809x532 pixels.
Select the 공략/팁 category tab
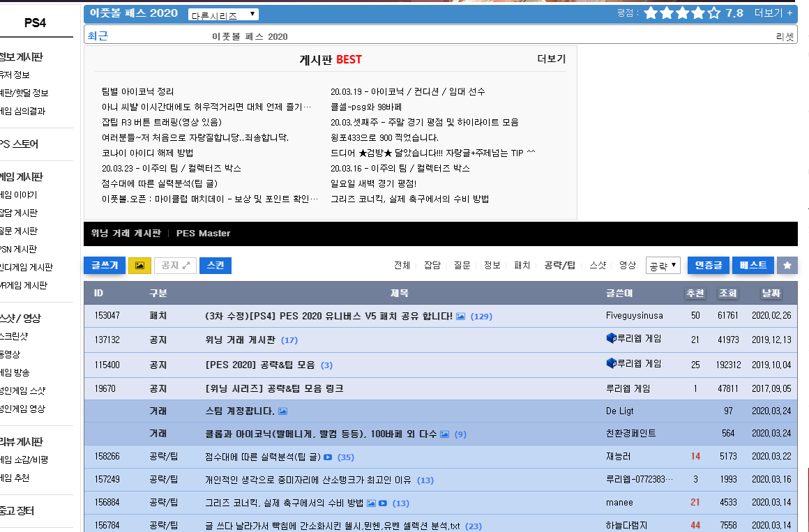pos(560,265)
